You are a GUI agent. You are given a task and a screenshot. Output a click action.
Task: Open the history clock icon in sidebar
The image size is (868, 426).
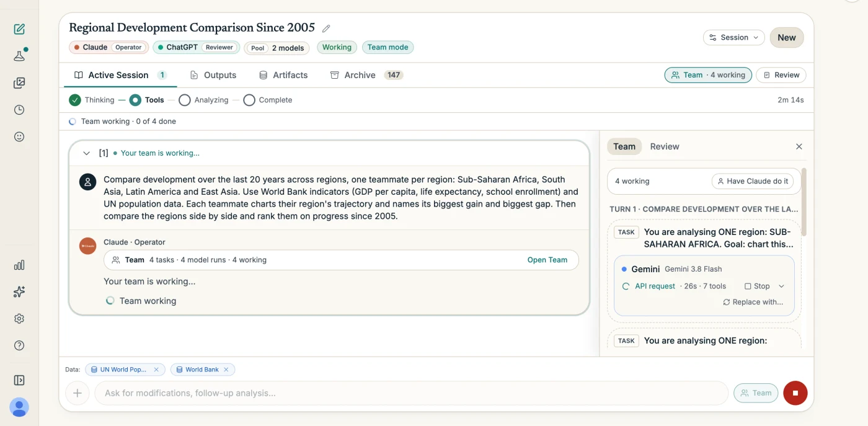[19, 110]
